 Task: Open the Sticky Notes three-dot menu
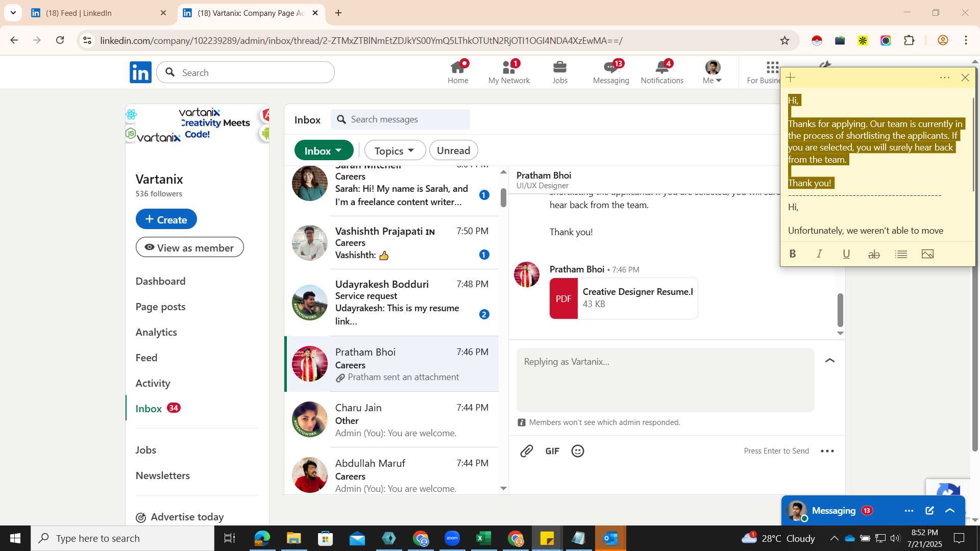[x=945, y=78]
